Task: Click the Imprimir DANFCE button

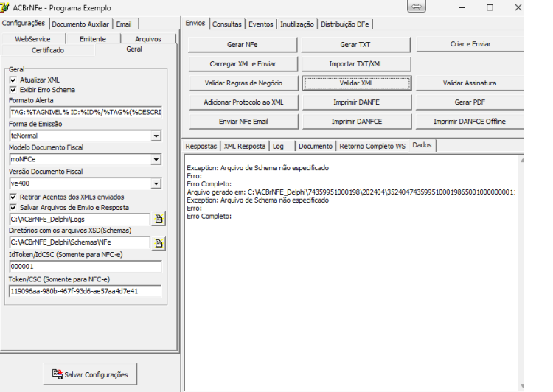Action: [x=357, y=122]
